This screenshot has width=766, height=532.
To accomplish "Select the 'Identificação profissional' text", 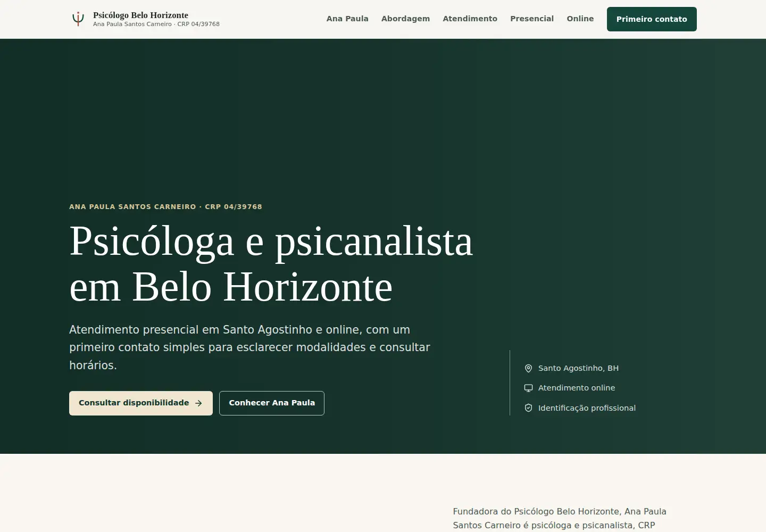I will point(587,408).
